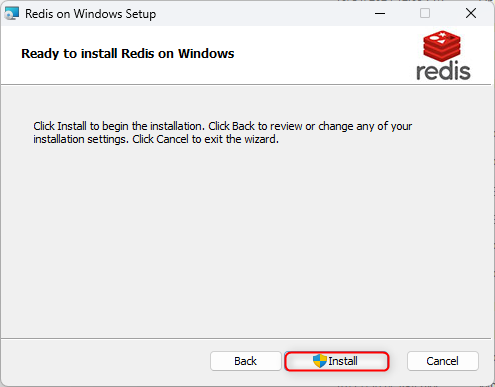The width and height of the screenshot is (495, 387).
Task: Close the setup window with the X
Action: [471, 14]
